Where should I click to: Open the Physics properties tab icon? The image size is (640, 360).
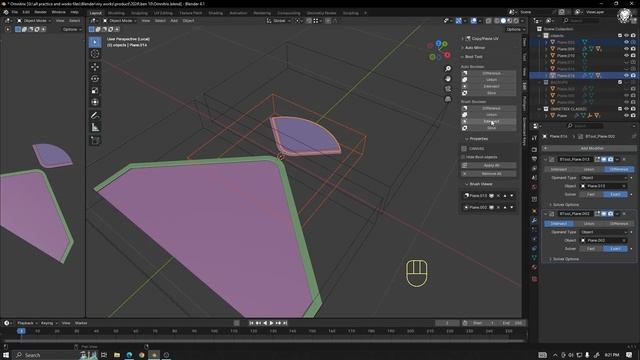pos(534,239)
